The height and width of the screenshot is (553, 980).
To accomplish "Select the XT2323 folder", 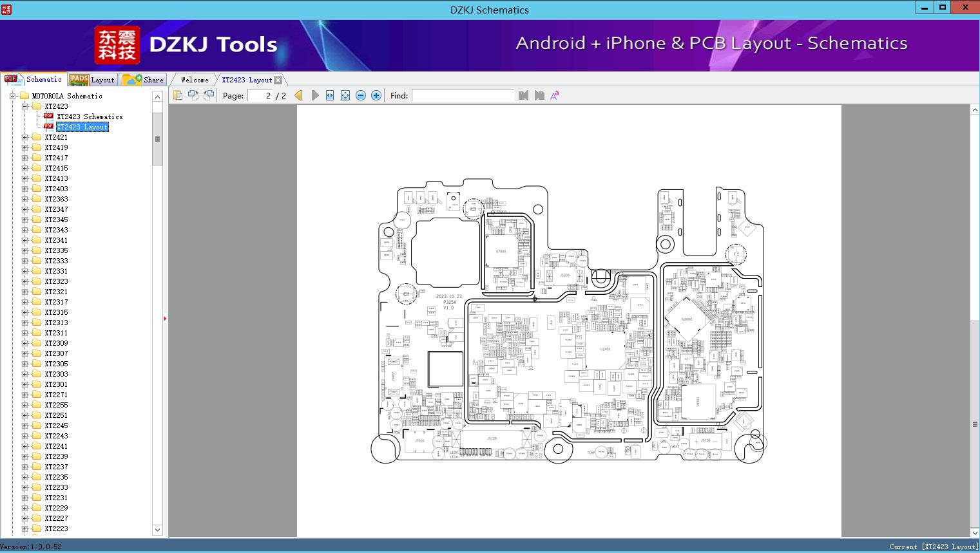I will [56, 281].
